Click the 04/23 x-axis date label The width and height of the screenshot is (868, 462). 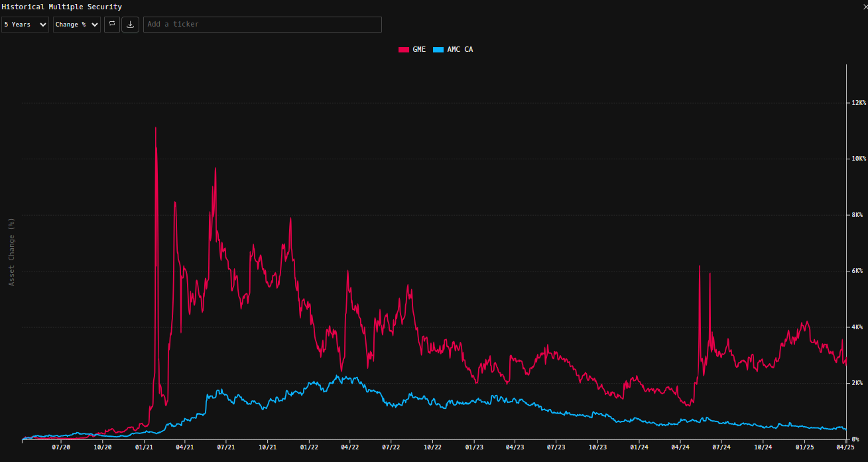coord(515,448)
